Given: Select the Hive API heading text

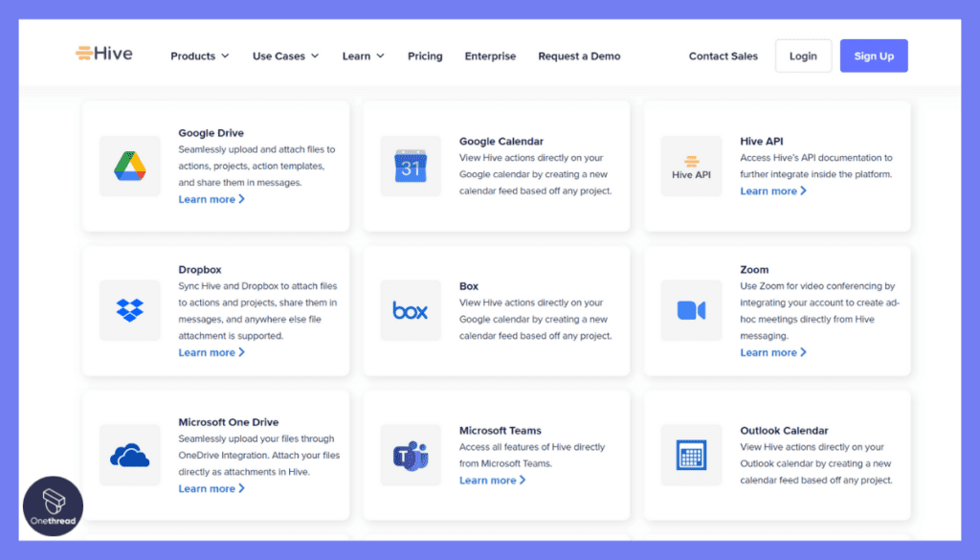Looking at the screenshot, I should click(x=761, y=142).
